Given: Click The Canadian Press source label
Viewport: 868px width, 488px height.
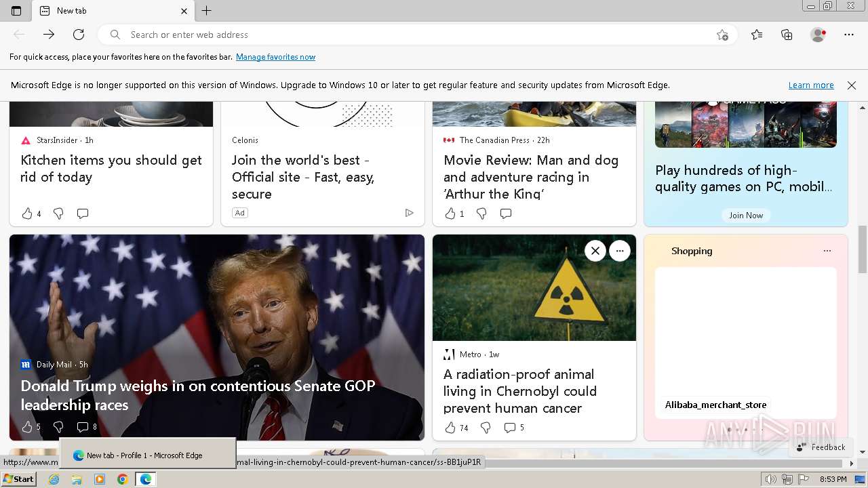Looking at the screenshot, I should click(x=494, y=140).
